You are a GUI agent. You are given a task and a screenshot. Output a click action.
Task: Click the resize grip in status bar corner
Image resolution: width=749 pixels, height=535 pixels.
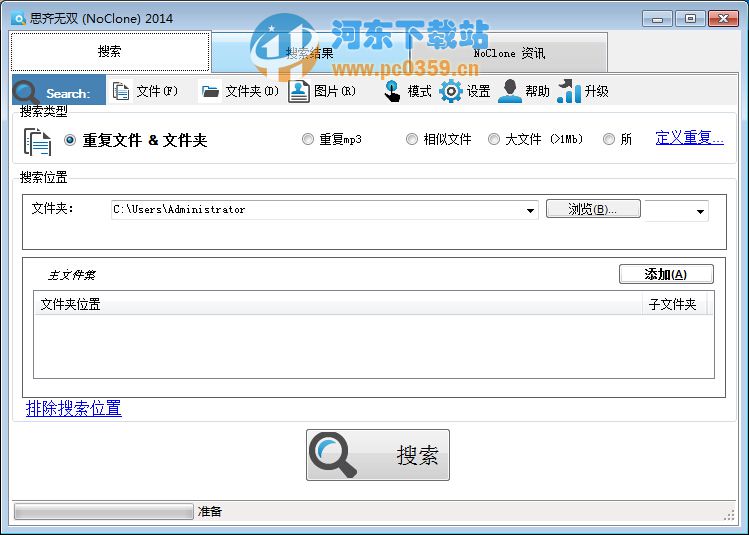tap(729, 514)
